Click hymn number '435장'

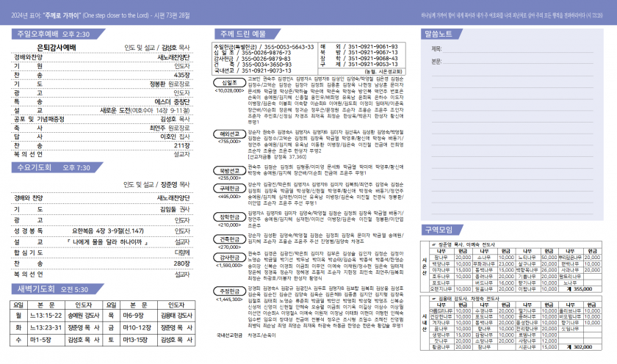tap(182, 75)
